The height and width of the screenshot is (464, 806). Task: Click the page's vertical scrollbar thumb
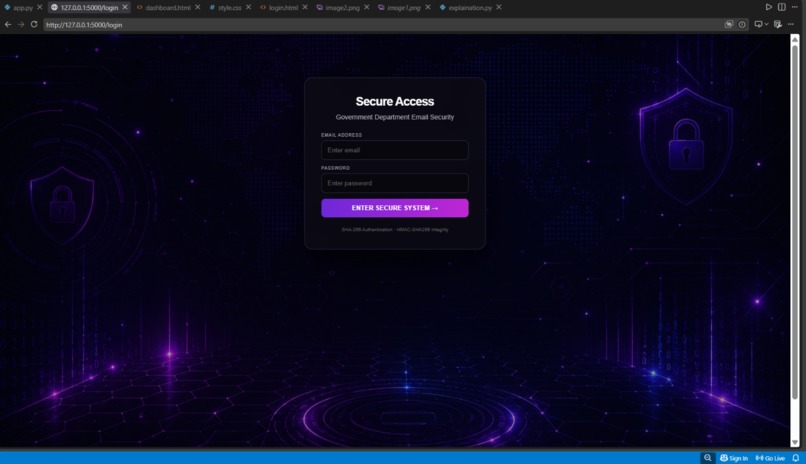coord(795,221)
